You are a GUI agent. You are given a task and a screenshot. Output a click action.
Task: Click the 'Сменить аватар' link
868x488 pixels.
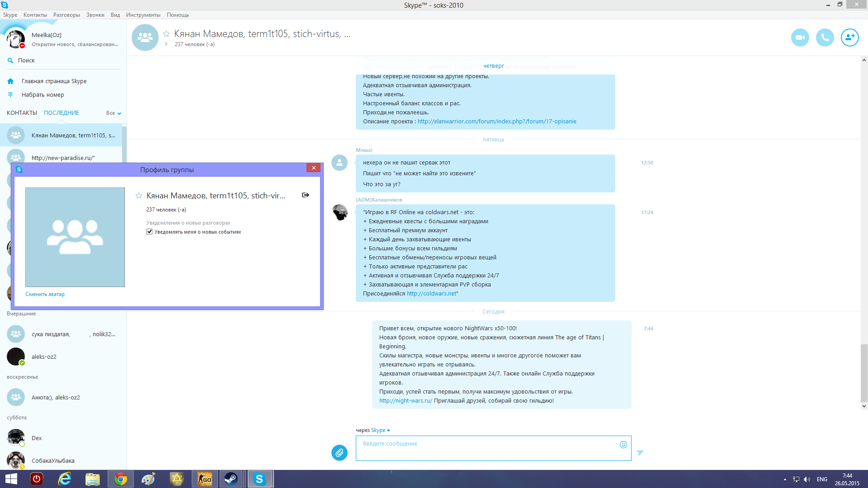45,294
